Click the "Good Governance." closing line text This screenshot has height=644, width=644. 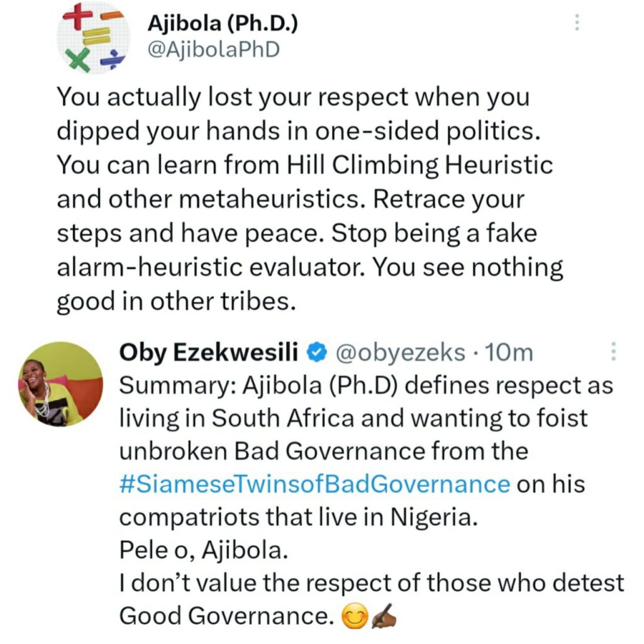pyautogui.click(x=225, y=617)
